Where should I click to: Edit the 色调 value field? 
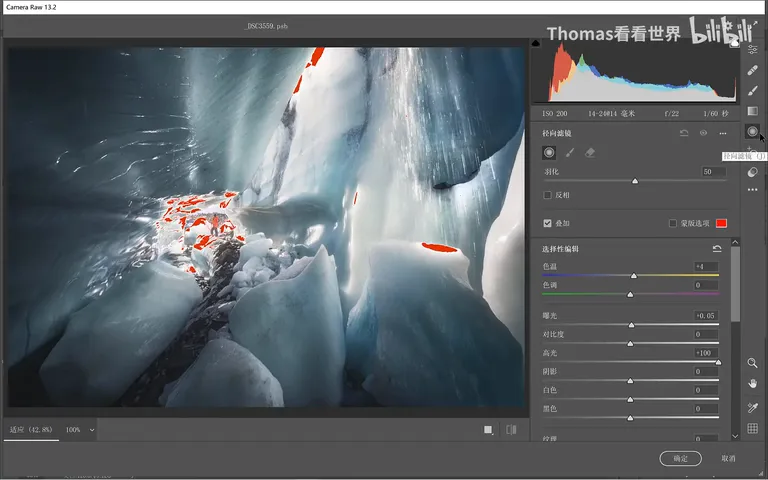pyautogui.click(x=706, y=285)
